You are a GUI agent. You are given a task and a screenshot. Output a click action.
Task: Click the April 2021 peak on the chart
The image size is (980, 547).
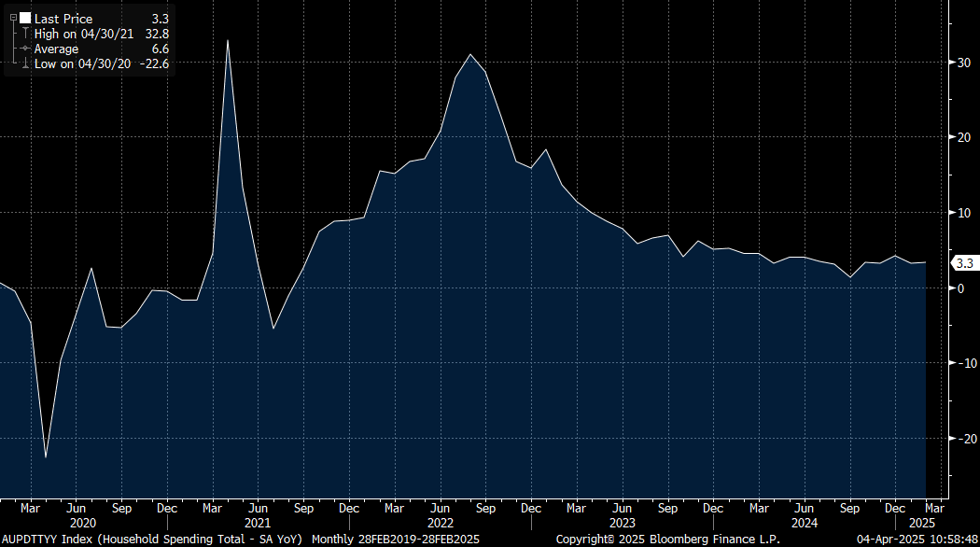(228, 41)
